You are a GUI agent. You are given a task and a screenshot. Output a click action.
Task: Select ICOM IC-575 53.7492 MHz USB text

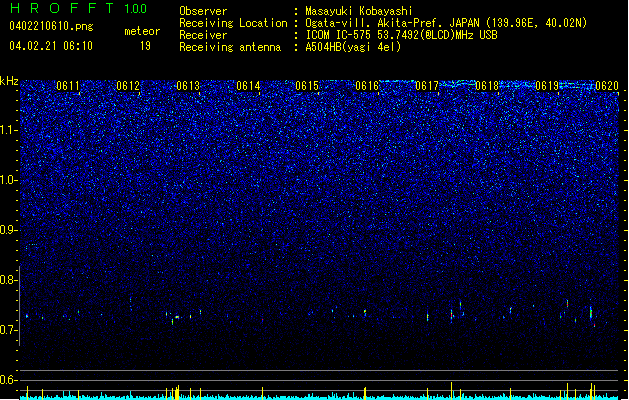401,35
